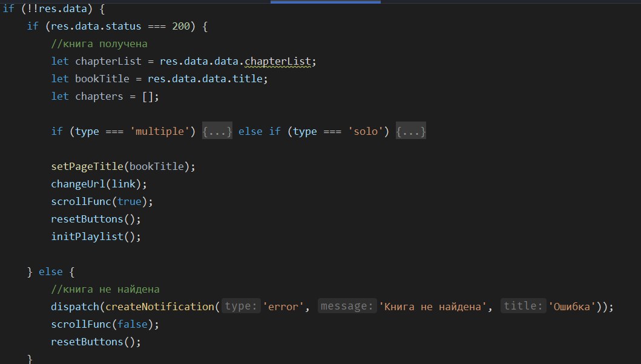Click the 'multiple' string literal
This screenshot has width=641, height=364.
click(x=160, y=131)
